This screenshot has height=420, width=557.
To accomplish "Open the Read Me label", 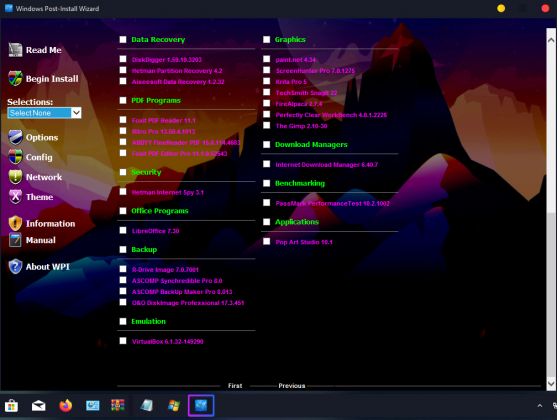I will tap(43, 50).
